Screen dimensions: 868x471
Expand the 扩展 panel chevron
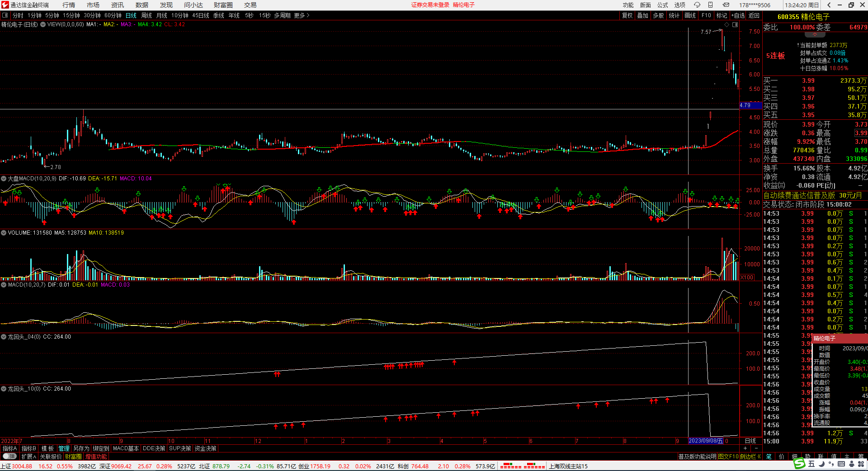tap(28, 457)
